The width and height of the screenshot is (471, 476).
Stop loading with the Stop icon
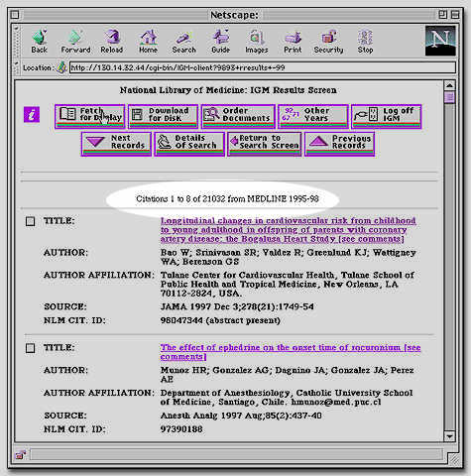point(365,41)
